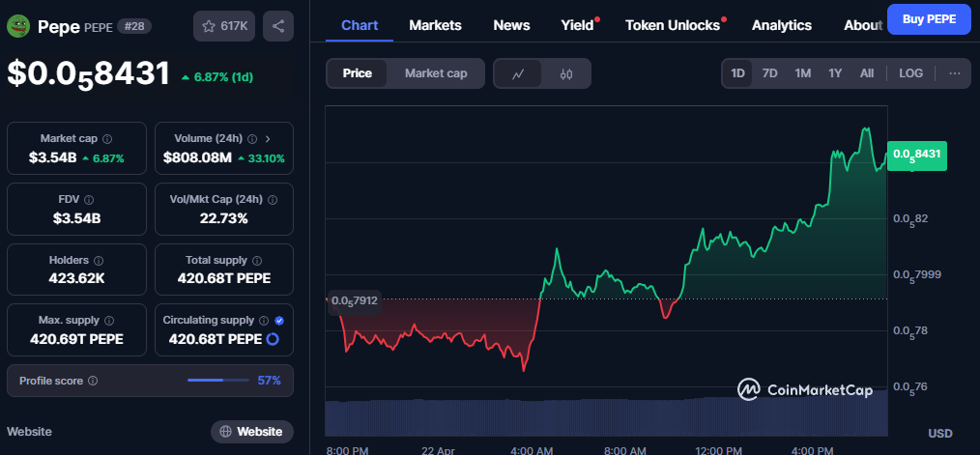This screenshot has width=980, height=455.
Task: Click the 57% profile score value
Action: 270,381
